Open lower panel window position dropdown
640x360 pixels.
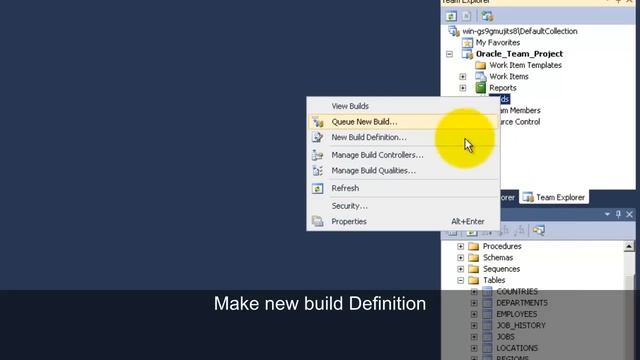click(607, 214)
